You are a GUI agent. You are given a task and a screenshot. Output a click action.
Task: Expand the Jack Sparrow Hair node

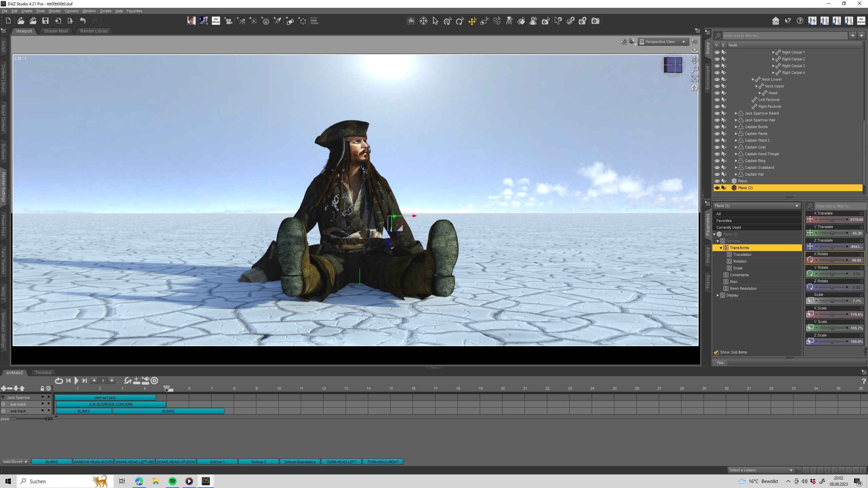tap(736, 120)
